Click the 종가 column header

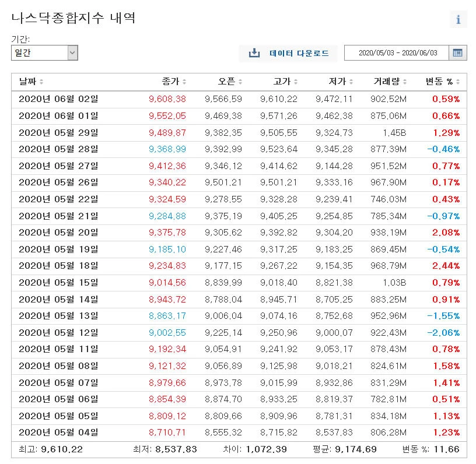(x=170, y=81)
